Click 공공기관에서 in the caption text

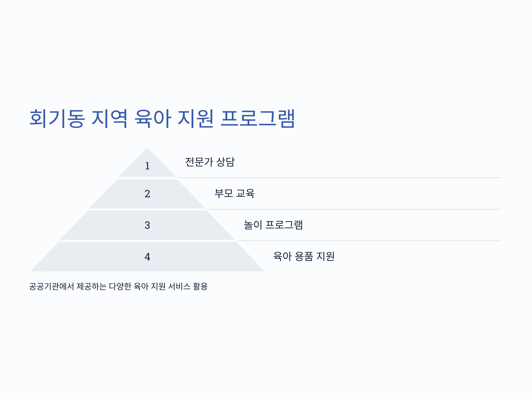click(x=51, y=286)
